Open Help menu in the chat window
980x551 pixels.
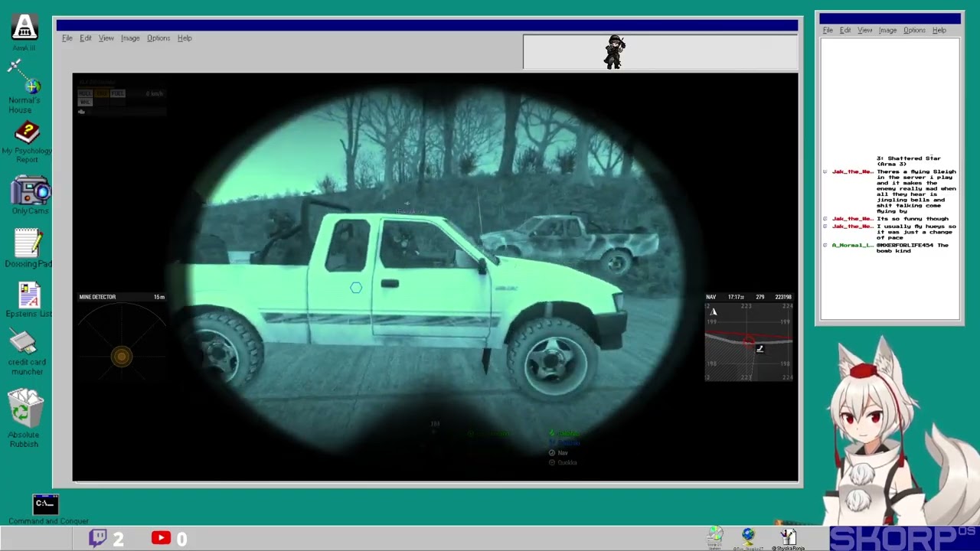pyautogui.click(x=939, y=31)
